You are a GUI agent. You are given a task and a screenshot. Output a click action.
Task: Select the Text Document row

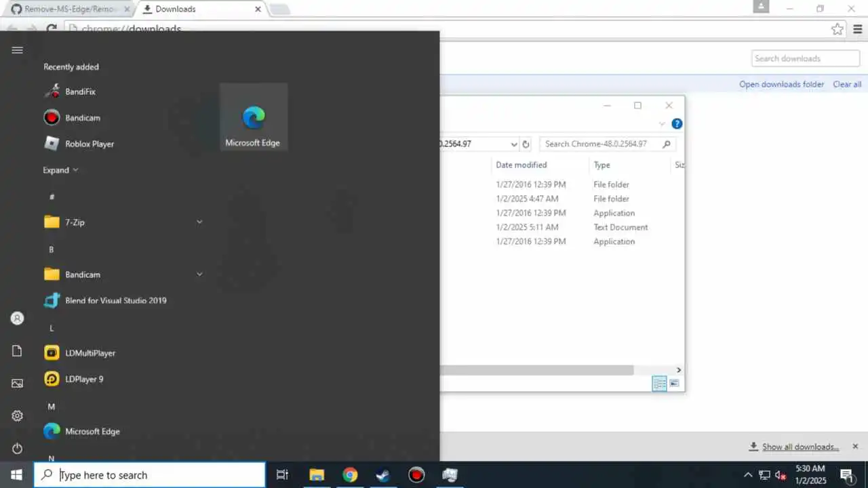click(x=562, y=227)
